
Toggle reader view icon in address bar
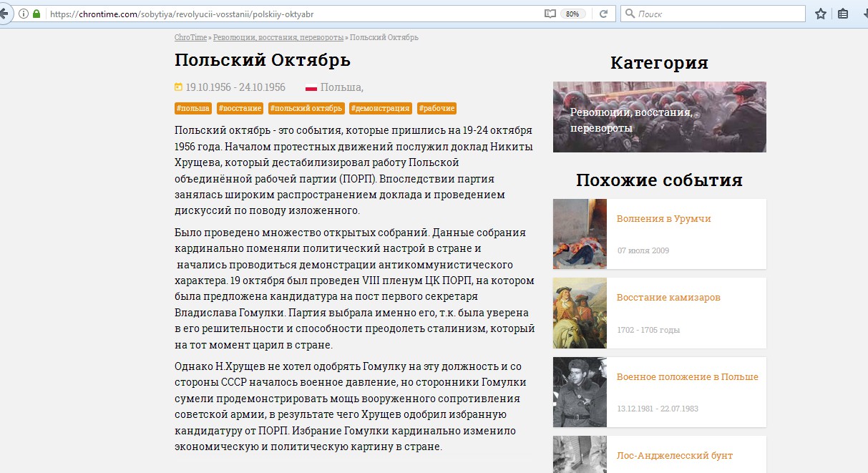pos(550,14)
